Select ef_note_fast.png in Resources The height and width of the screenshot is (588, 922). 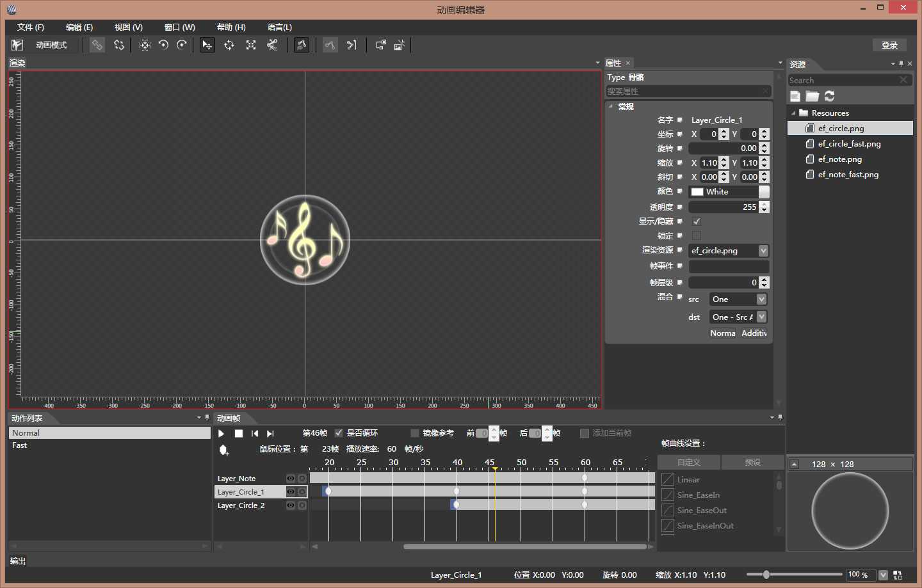pos(848,175)
